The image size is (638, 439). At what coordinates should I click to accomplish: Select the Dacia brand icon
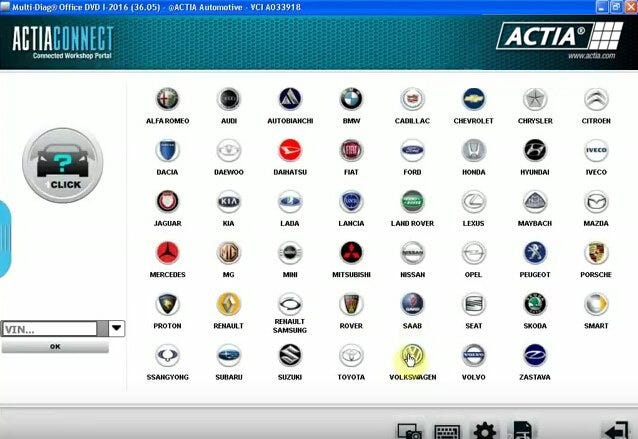[x=167, y=150]
